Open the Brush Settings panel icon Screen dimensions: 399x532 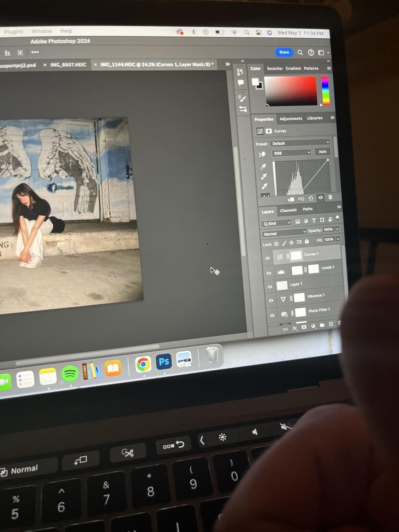(242, 98)
